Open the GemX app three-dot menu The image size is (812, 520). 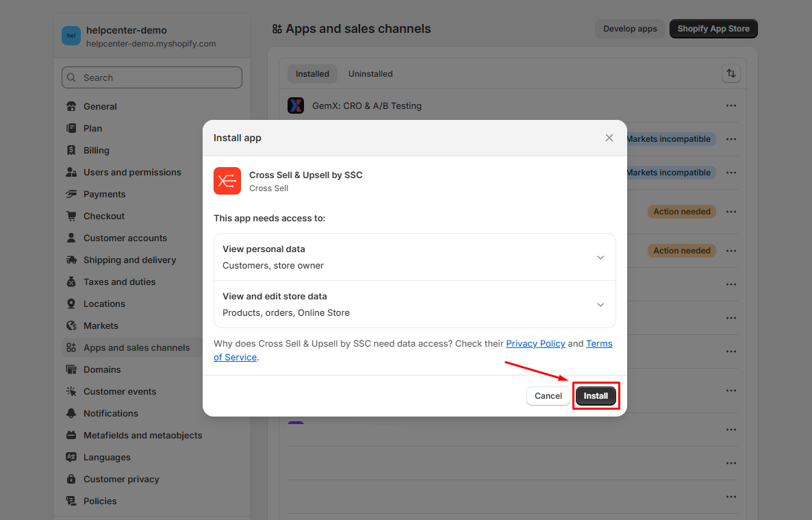[731, 106]
